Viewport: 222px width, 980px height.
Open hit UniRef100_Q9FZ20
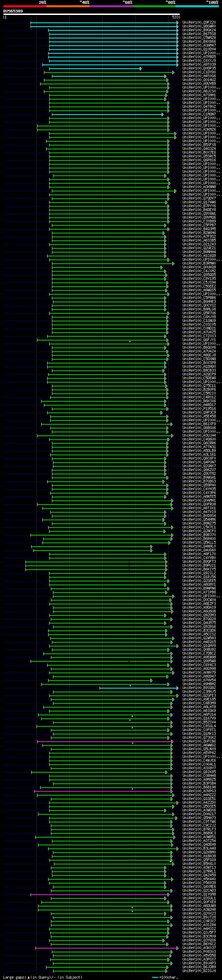click(199, 23)
